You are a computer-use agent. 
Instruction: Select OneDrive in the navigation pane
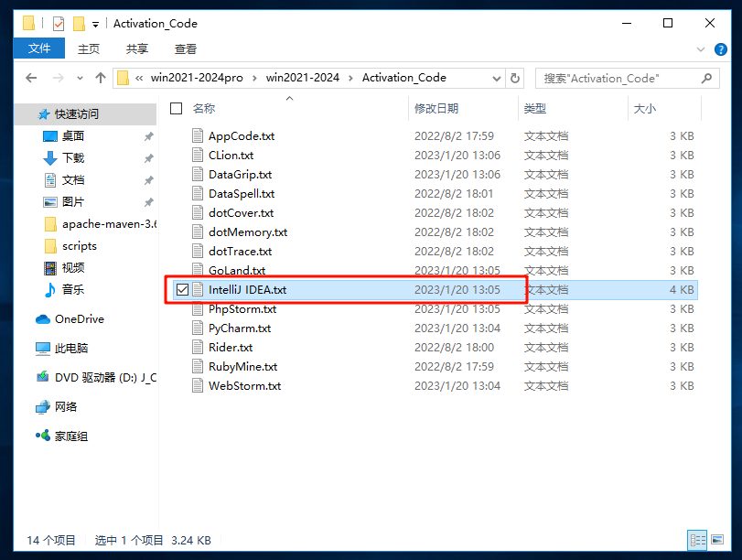click(79, 319)
